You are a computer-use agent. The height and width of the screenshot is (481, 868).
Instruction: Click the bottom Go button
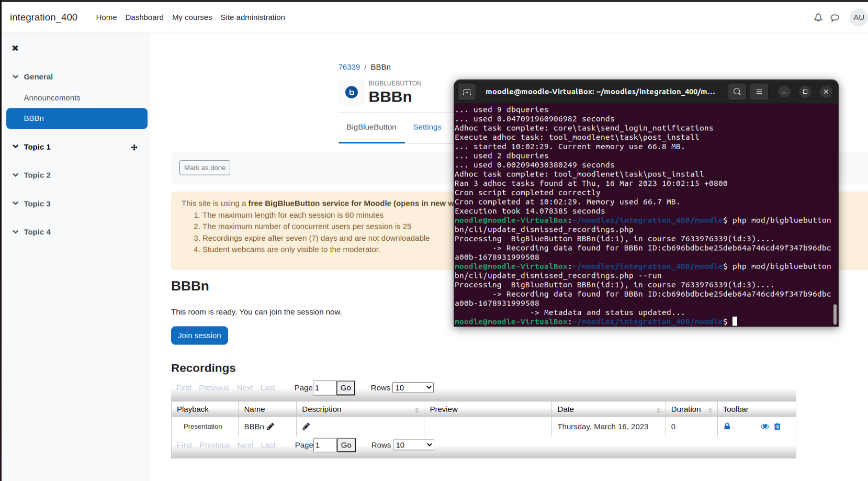click(x=346, y=445)
